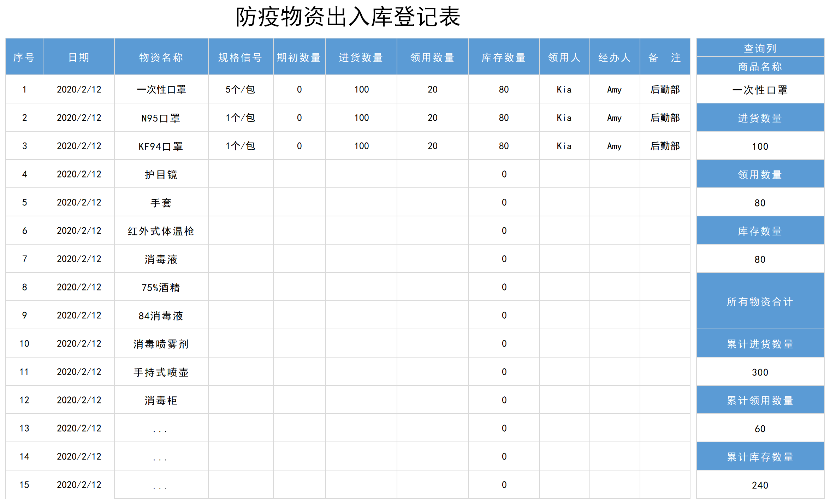The width and height of the screenshot is (830, 504).
Task: Click the N95口罩 item name cell
Action: coord(161,118)
